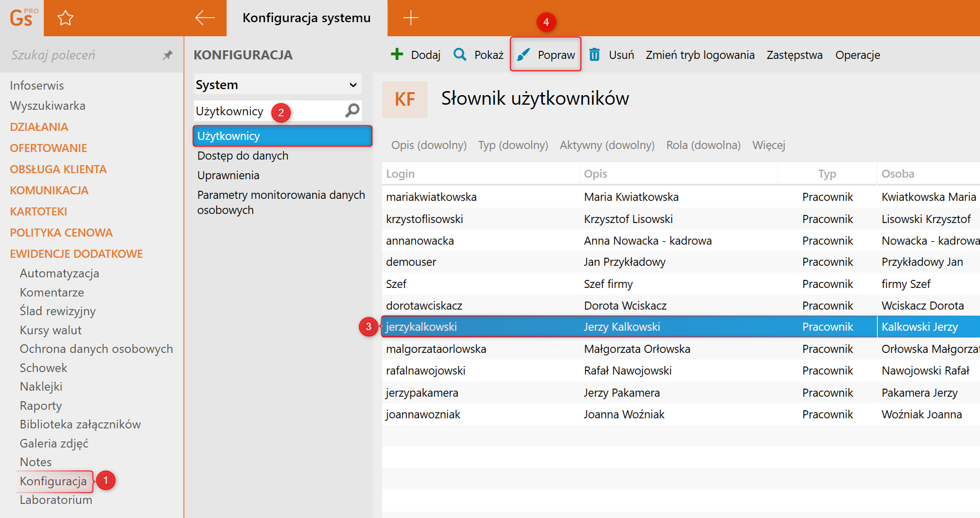Screen dimensions: 980x518
Task: Click the GS PRO logo icon
Action: (x=22, y=18)
